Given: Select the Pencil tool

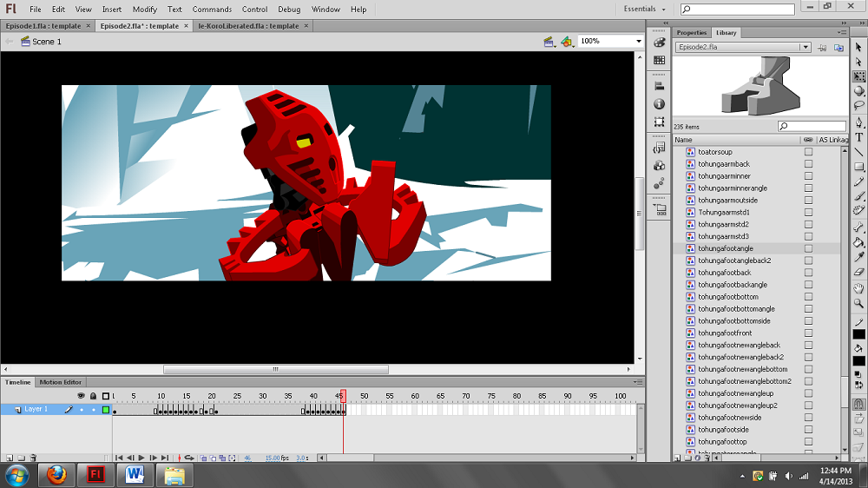Looking at the screenshot, I should 858,181.
